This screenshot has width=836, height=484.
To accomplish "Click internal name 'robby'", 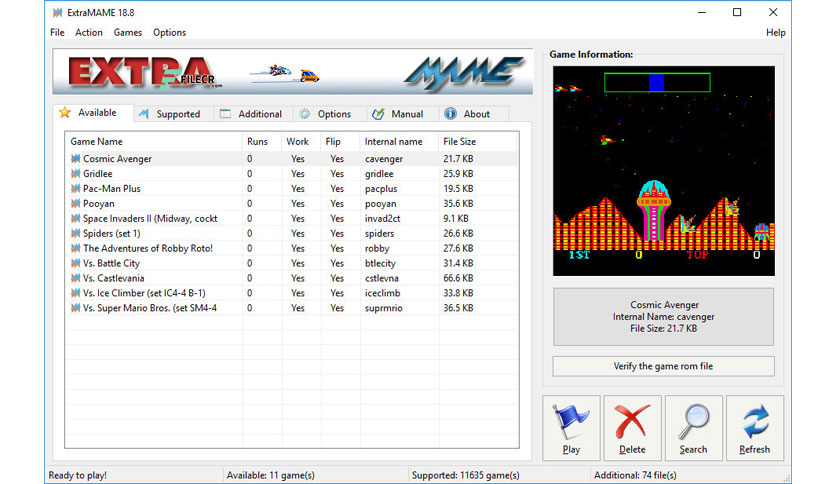I will [377, 248].
